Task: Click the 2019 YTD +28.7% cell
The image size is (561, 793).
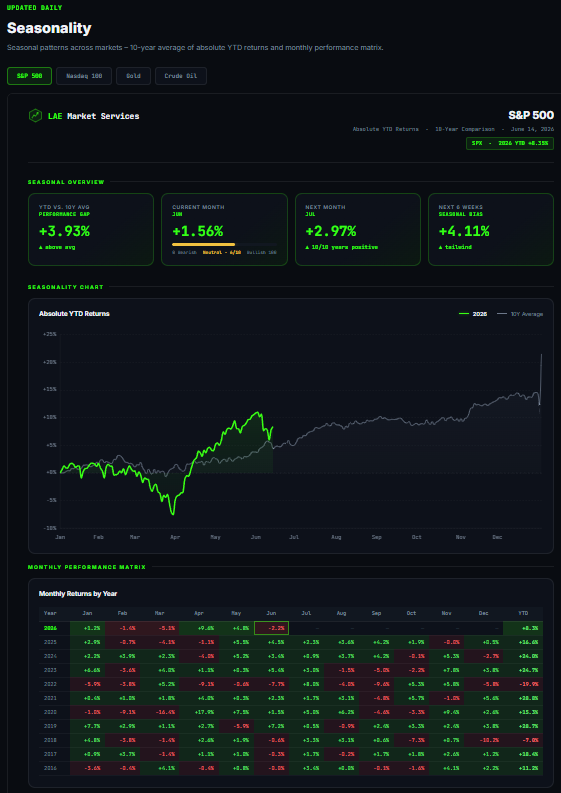Action: 523,726
